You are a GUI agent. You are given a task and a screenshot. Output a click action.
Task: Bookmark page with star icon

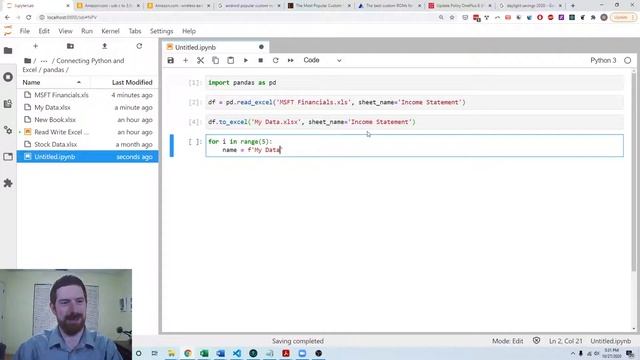pyautogui.click(x=452, y=18)
